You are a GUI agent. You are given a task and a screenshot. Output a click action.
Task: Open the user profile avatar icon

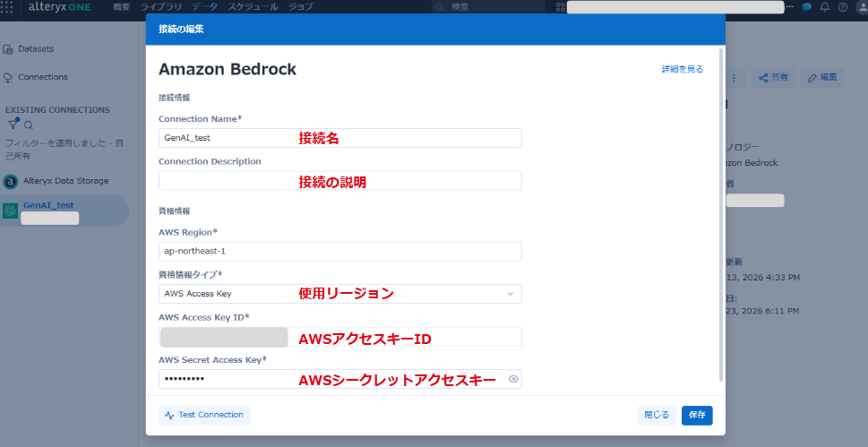862,7
